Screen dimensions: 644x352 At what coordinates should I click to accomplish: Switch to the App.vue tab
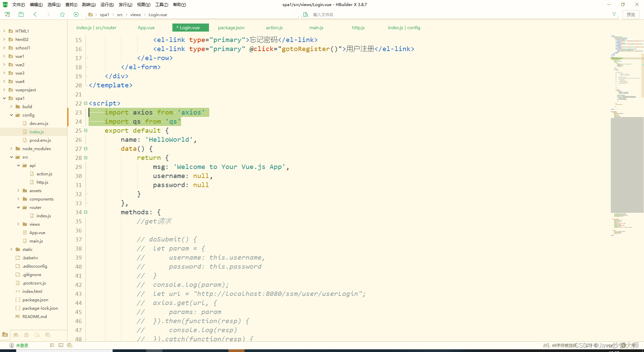[146, 28]
